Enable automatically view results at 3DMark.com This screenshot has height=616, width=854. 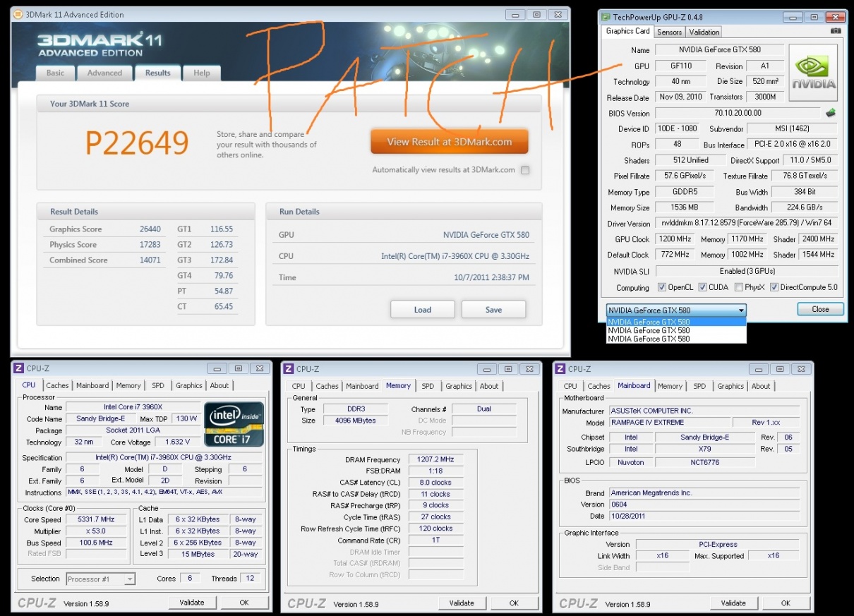525,170
